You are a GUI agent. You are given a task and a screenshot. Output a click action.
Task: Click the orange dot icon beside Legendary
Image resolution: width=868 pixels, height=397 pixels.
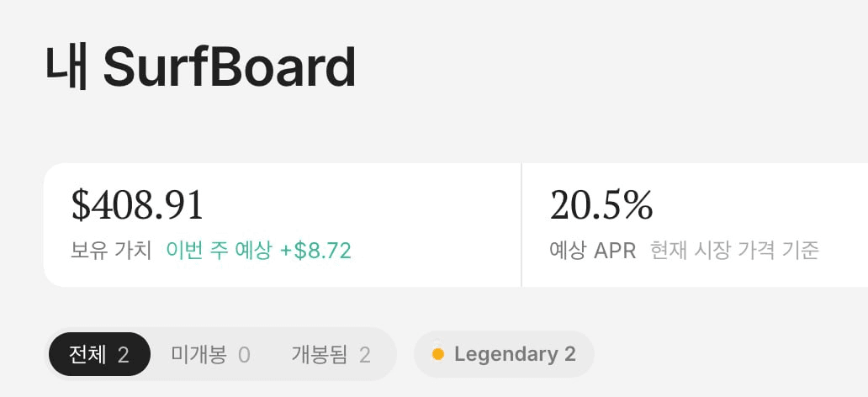tap(438, 354)
